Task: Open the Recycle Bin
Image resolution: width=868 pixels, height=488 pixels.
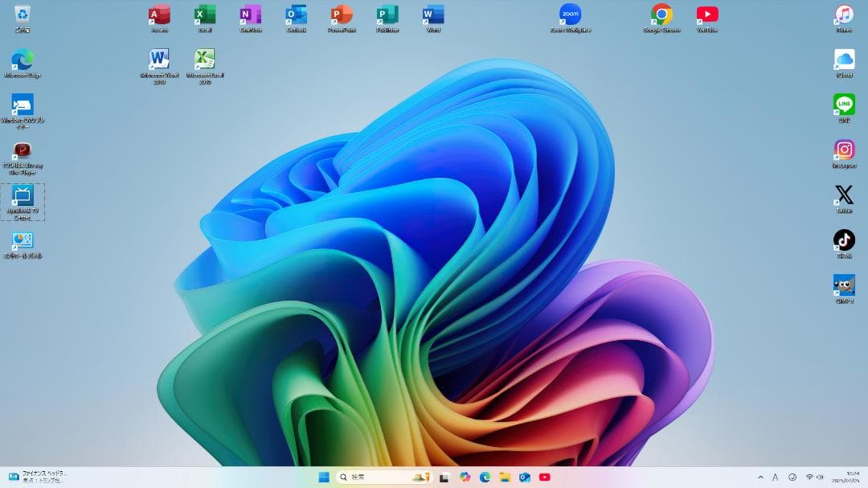Action: (x=23, y=14)
